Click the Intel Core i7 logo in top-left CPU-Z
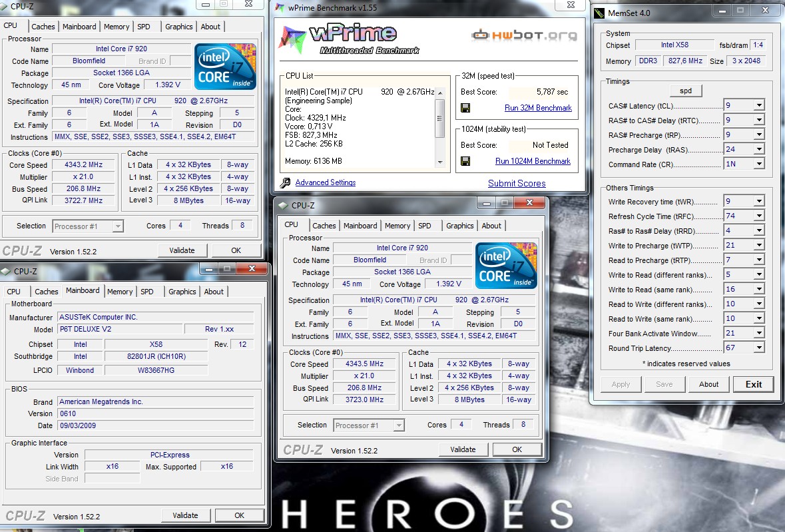Screen dimensions: 785x532 pos(225,67)
